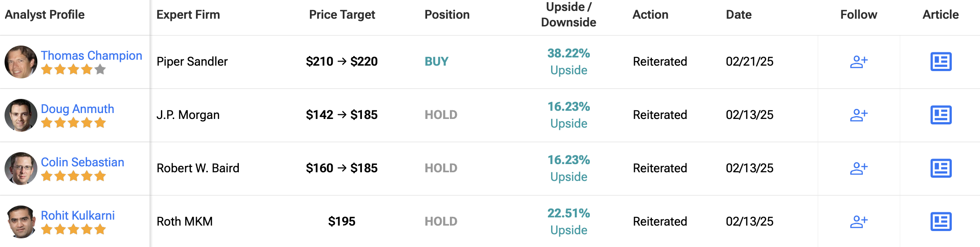This screenshot has height=247, width=980.
Task: Open Rohit Kulkarni profile link
Action: (78, 216)
